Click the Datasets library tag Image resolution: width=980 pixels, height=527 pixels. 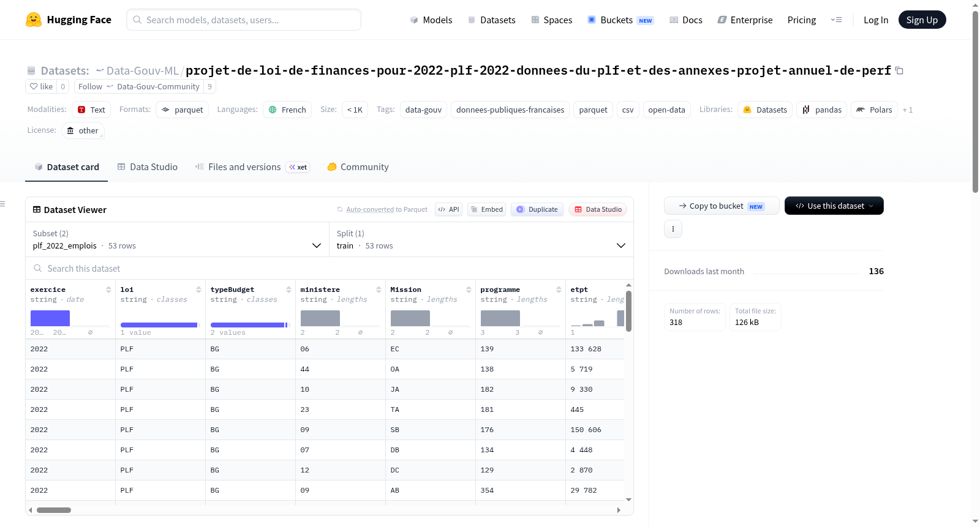tap(765, 110)
